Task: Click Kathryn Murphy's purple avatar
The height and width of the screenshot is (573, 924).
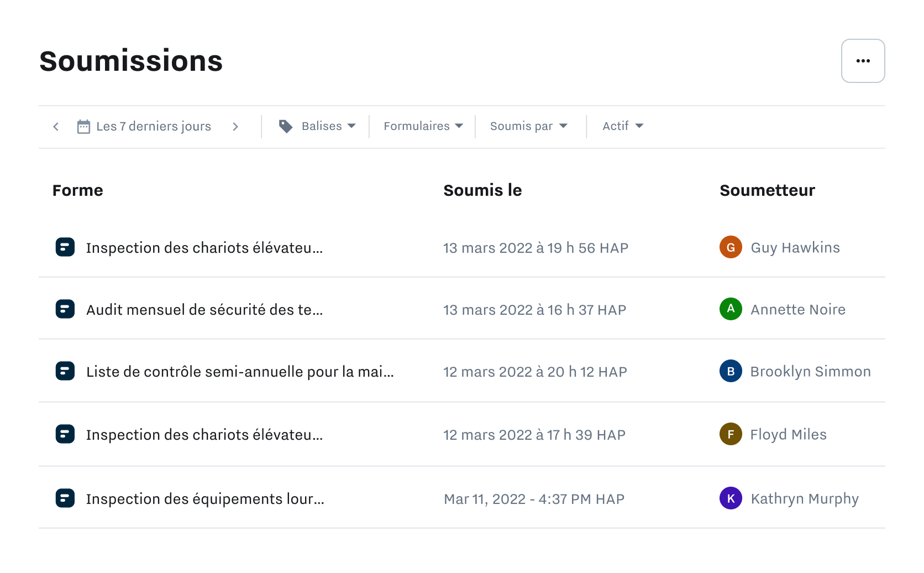Action: tap(731, 498)
